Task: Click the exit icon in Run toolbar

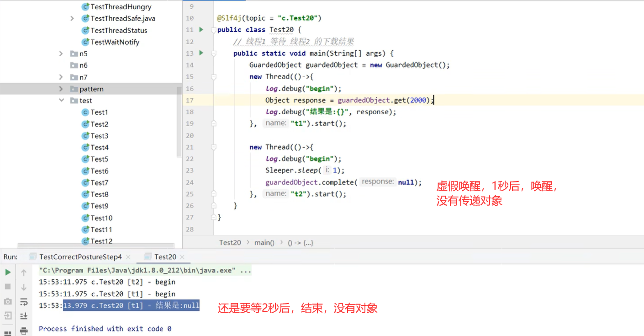Action: pos(8,315)
